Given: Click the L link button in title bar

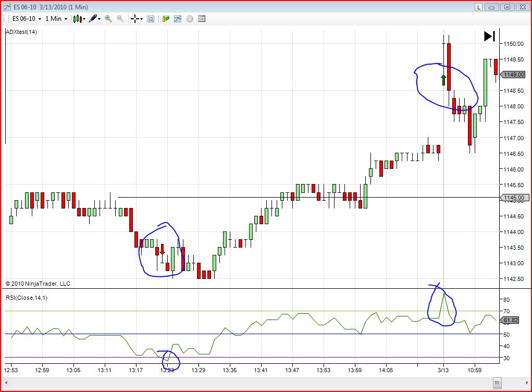Looking at the screenshot, I should tap(478, 7).
